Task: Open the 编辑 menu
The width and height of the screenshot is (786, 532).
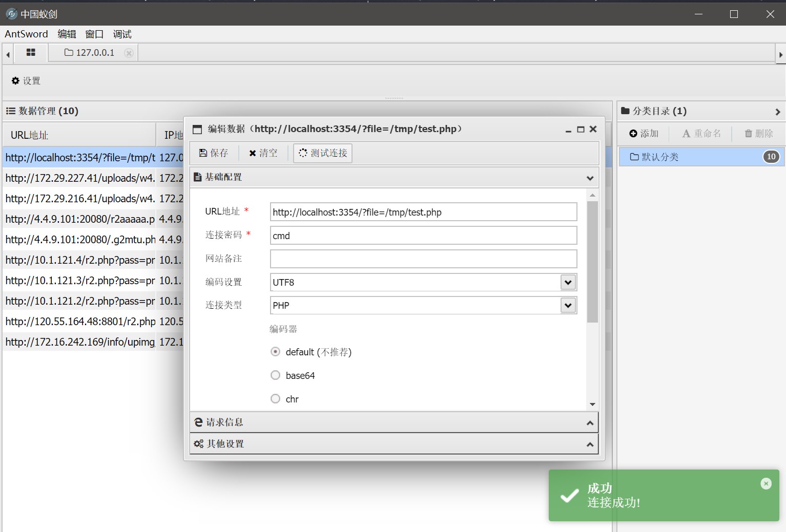Action: click(67, 34)
